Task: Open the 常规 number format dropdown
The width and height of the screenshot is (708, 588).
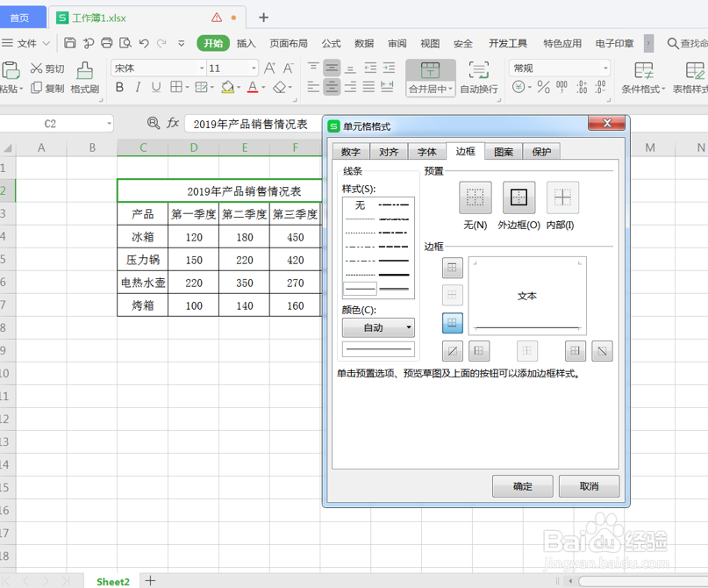Action: tap(604, 68)
